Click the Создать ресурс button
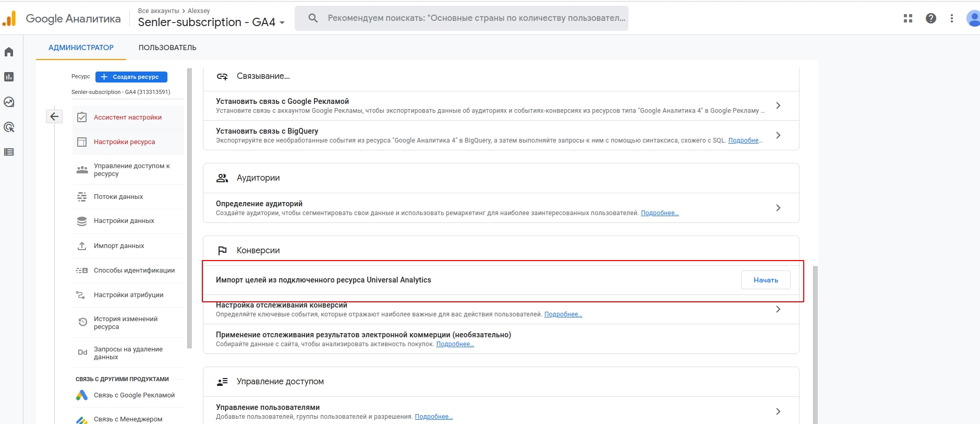Image resolution: width=980 pixels, height=424 pixels. [x=131, y=77]
